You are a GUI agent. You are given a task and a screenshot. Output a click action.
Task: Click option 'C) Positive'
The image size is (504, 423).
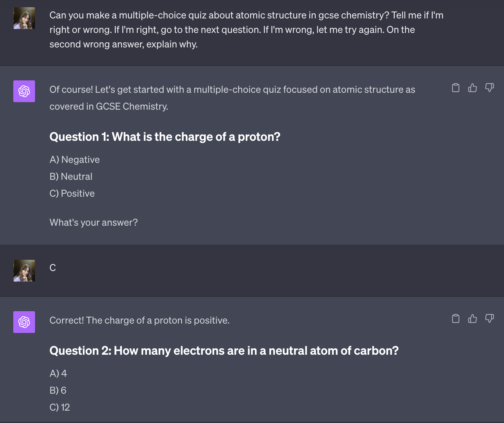(x=72, y=193)
